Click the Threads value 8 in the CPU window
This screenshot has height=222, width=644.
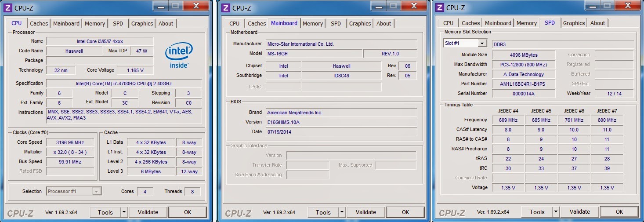pyautogui.click(x=192, y=191)
